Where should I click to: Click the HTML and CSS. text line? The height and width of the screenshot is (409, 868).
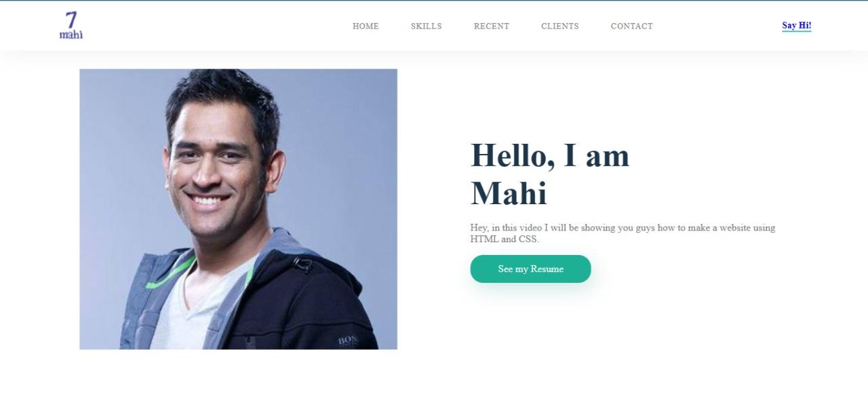(505, 239)
